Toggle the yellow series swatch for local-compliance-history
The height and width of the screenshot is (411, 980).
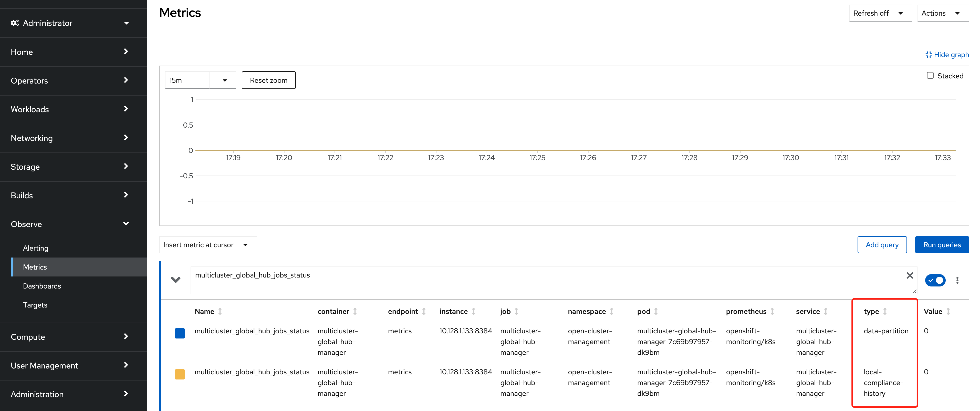pyautogui.click(x=180, y=374)
